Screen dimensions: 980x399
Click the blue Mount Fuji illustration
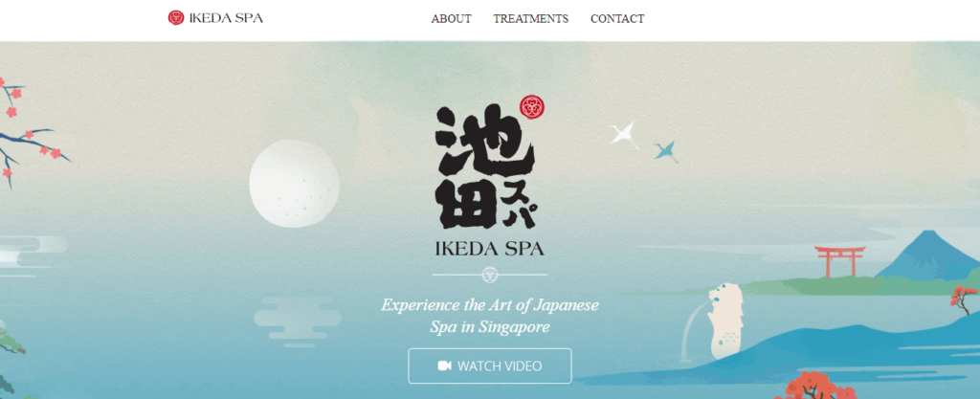click(925, 255)
